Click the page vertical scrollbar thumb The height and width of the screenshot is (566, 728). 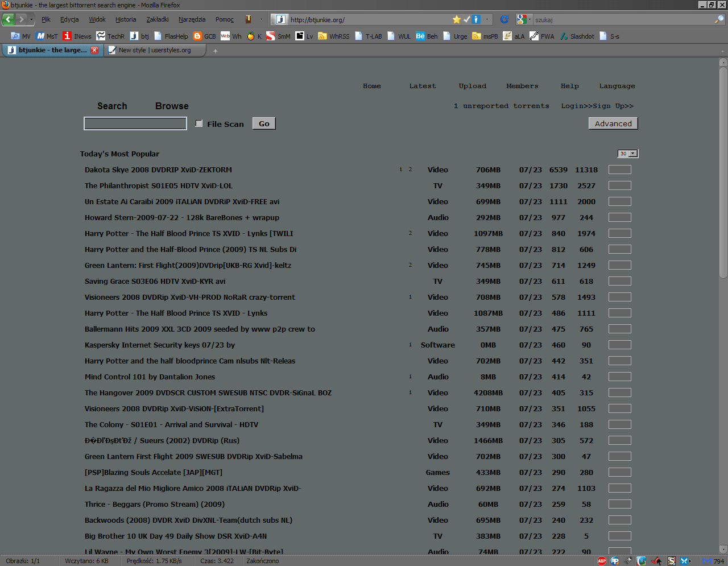(723, 172)
